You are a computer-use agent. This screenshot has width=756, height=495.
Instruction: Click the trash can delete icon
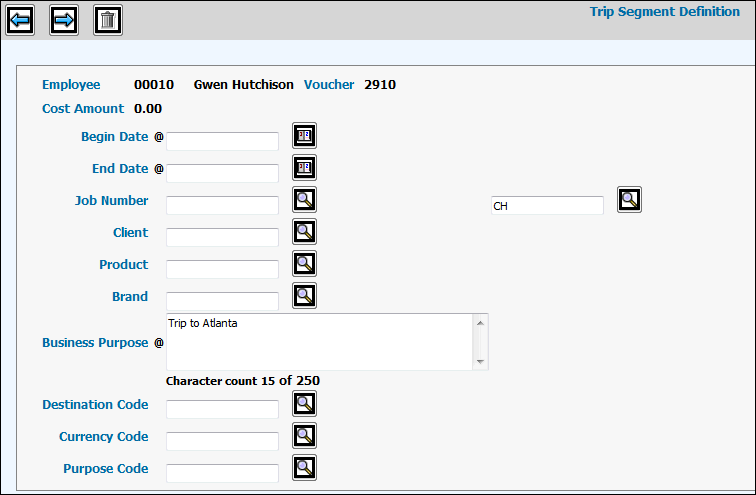point(108,20)
